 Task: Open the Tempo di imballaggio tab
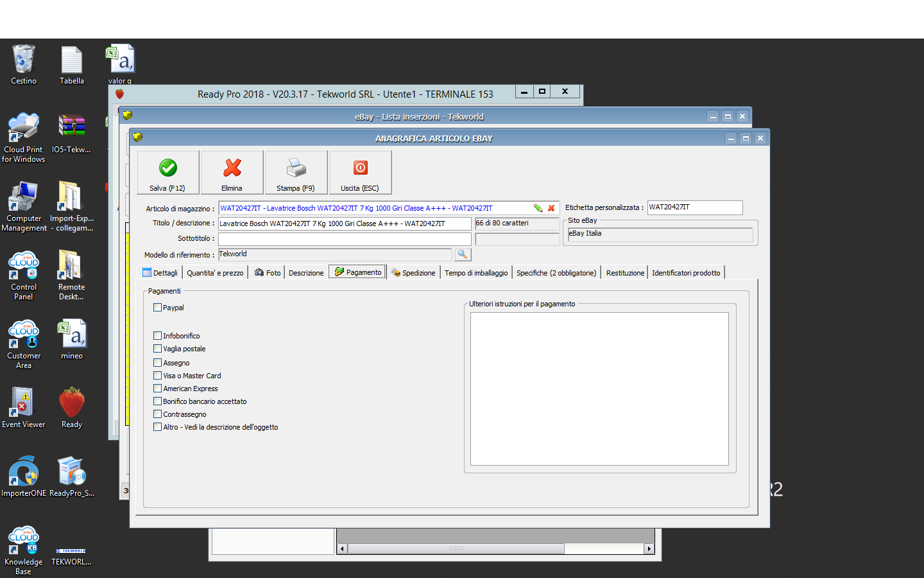tap(476, 273)
